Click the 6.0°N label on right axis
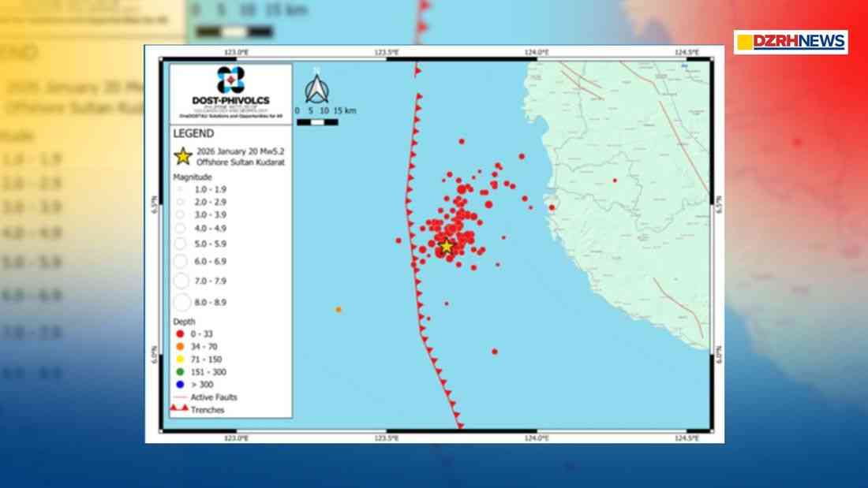Image resolution: width=868 pixels, height=488 pixels. pyautogui.click(x=719, y=355)
